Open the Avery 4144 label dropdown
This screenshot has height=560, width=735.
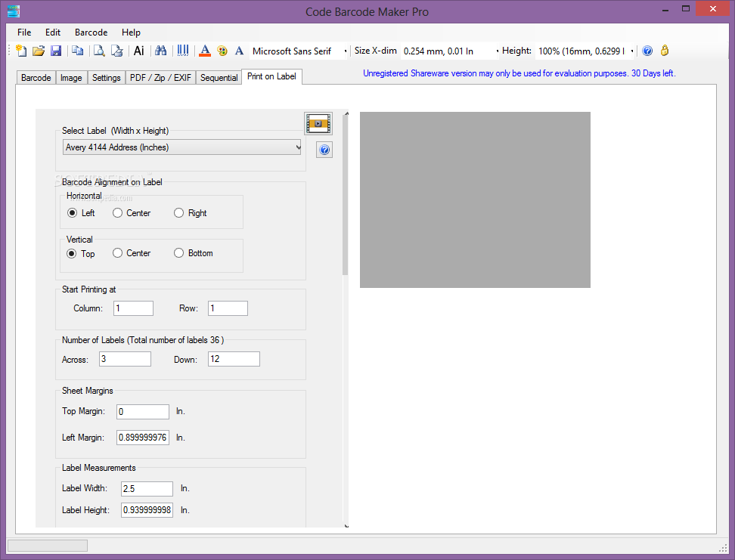(x=182, y=147)
